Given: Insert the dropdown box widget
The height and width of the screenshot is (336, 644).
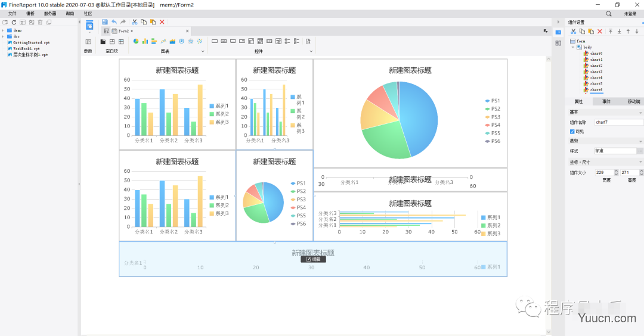Looking at the screenshot, I should pyautogui.click(x=242, y=41).
